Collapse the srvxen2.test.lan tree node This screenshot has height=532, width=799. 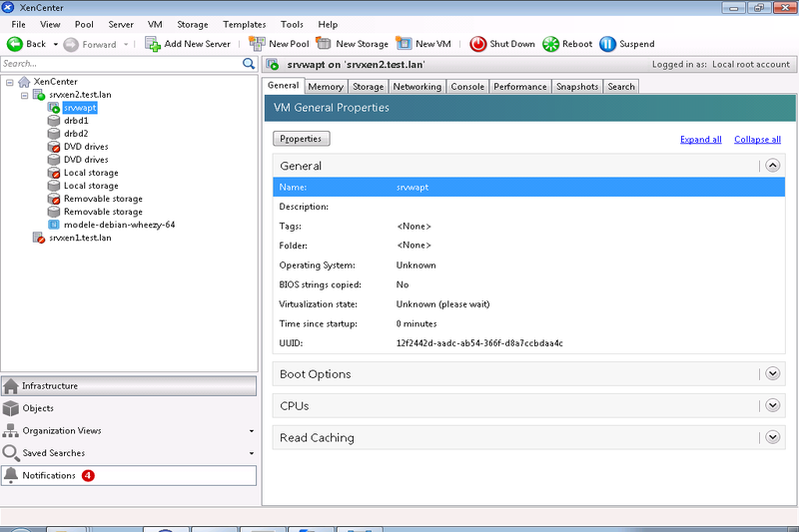coord(24,95)
